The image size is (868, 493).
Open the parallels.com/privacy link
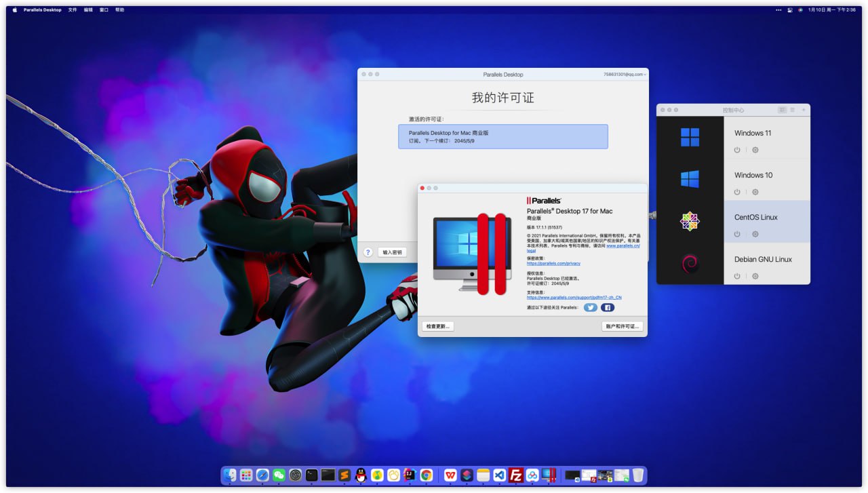coord(553,263)
